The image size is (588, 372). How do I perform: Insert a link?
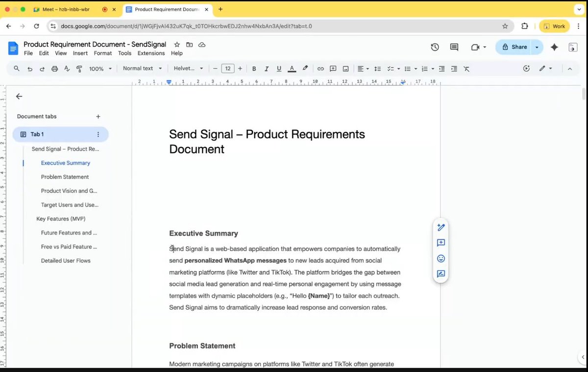point(320,69)
